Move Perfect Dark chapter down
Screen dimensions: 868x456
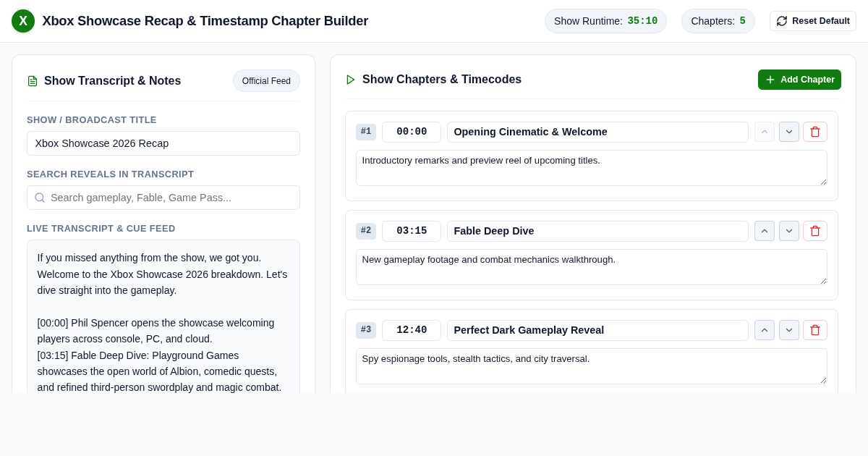pyautogui.click(x=789, y=330)
